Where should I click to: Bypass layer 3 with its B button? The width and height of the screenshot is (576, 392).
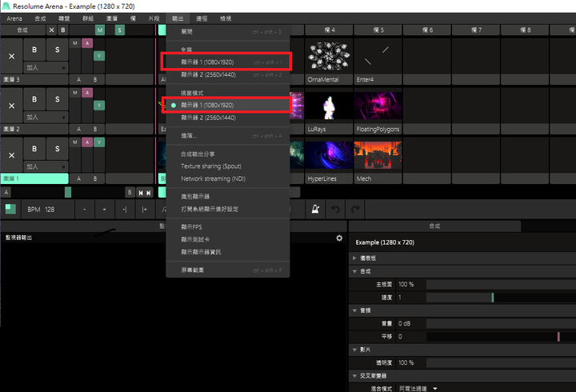34,50
